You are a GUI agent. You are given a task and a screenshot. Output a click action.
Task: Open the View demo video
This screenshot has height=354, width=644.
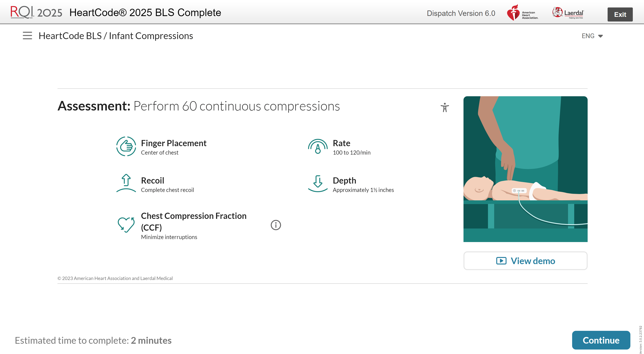tap(525, 261)
